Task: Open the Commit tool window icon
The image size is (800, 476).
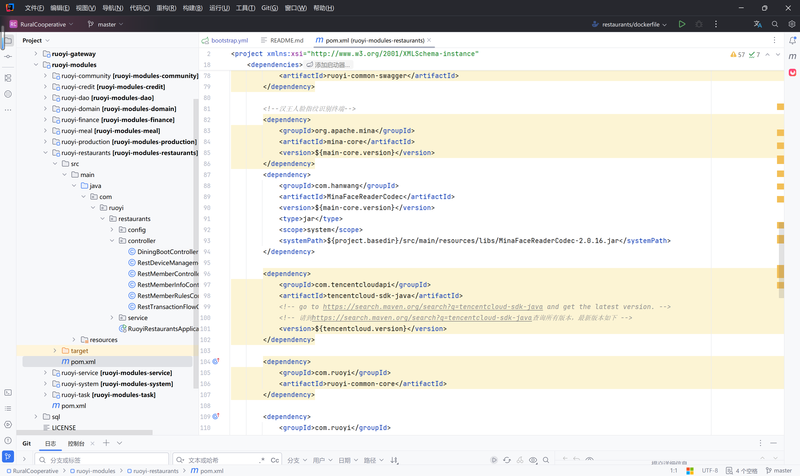Action: point(8,57)
